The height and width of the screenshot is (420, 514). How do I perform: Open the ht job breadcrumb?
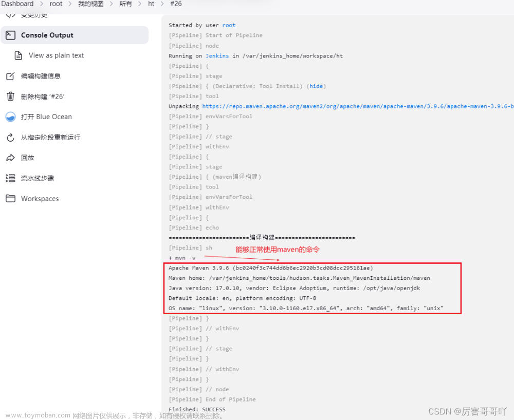(151, 4)
